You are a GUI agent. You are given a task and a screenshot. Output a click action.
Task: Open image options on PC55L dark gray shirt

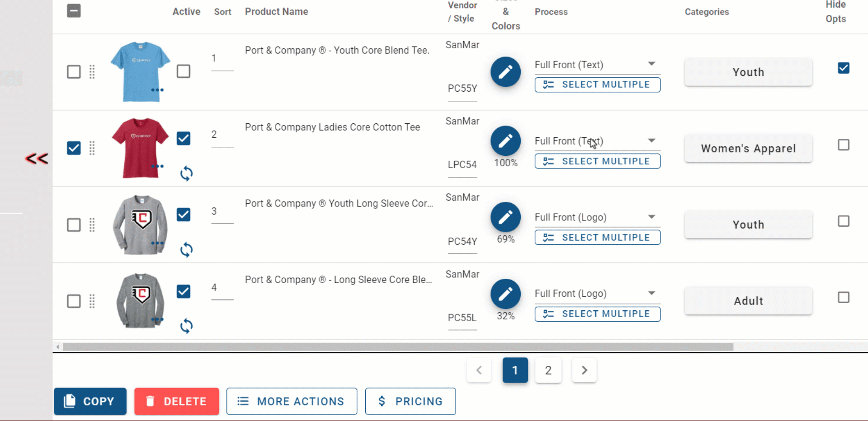click(157, 319)
